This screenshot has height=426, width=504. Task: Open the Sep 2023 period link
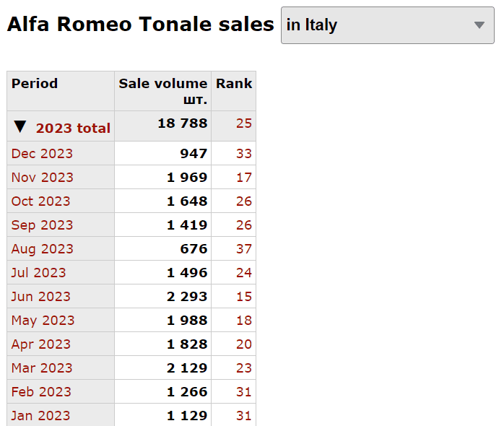(42, 225)
